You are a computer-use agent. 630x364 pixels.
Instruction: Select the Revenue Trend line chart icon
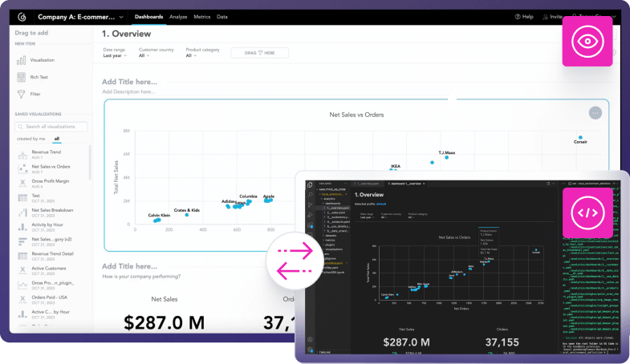22,155
